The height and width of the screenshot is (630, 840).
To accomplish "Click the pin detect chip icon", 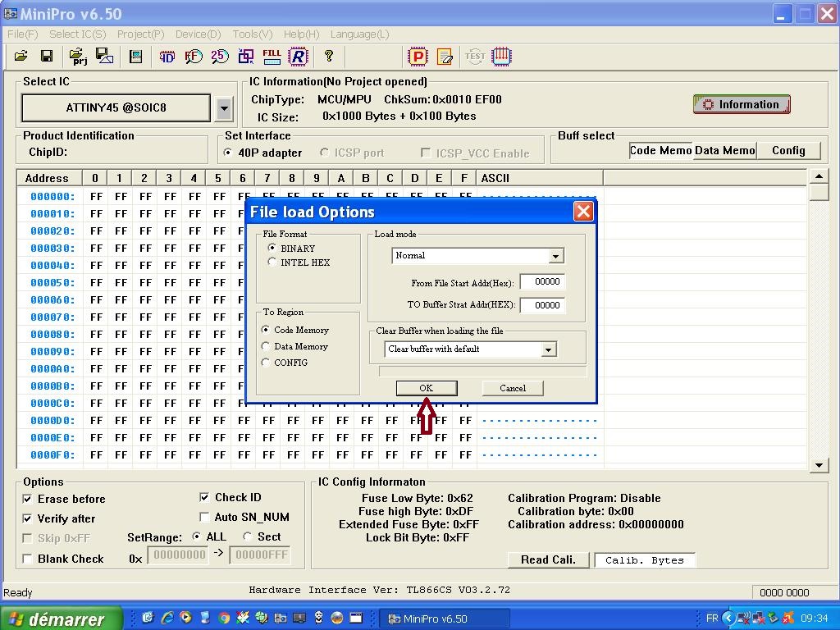I will pyautogui.click(x=501, y=56).
